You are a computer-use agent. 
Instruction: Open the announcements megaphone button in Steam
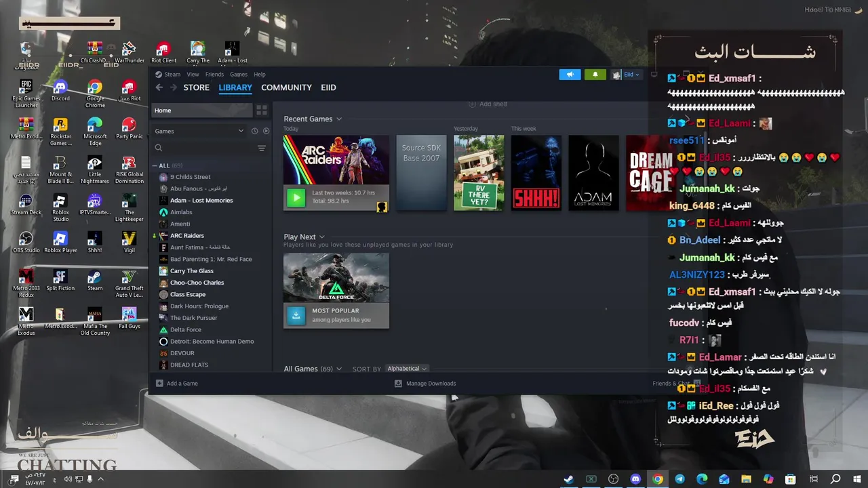coord(570,75)
